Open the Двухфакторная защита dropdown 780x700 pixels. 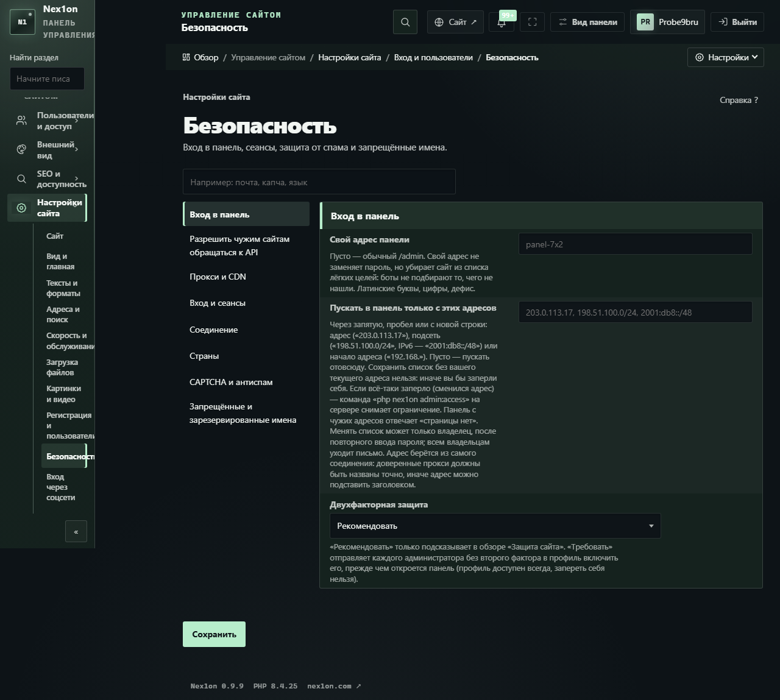495,526
